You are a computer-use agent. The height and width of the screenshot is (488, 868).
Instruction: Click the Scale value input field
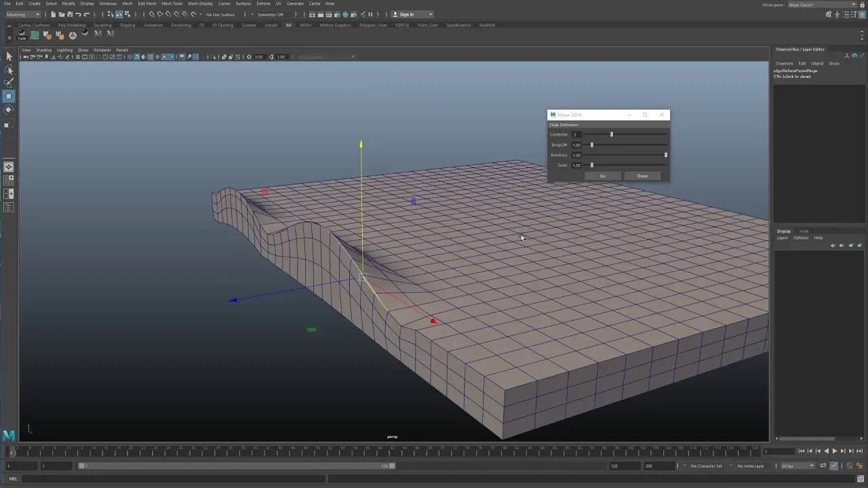577,165
